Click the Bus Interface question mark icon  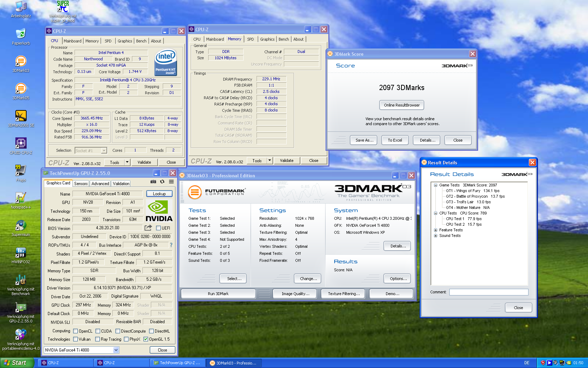click(171, 245)
